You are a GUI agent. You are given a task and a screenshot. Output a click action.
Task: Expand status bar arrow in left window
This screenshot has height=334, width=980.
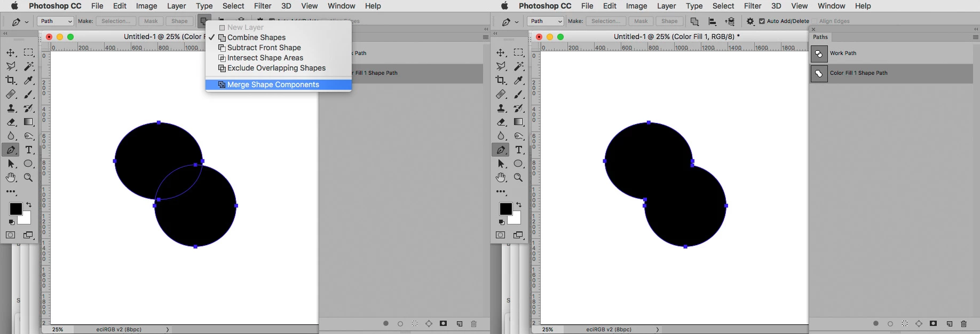click(168, 330)
